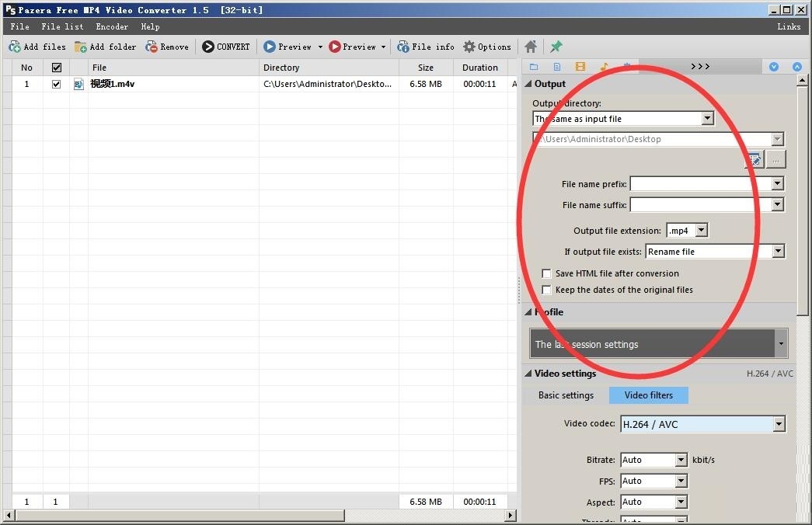Click the File name prefix input field

(x=700, y=184)
